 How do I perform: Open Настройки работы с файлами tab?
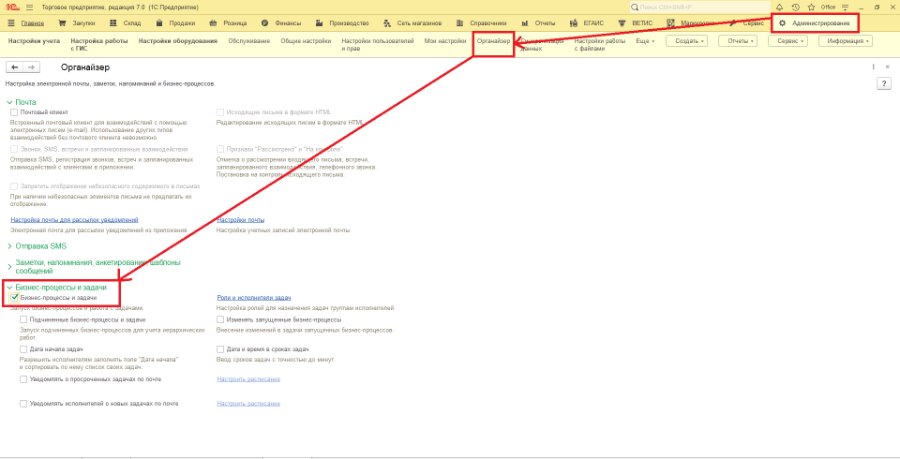(x=600, y=45)
